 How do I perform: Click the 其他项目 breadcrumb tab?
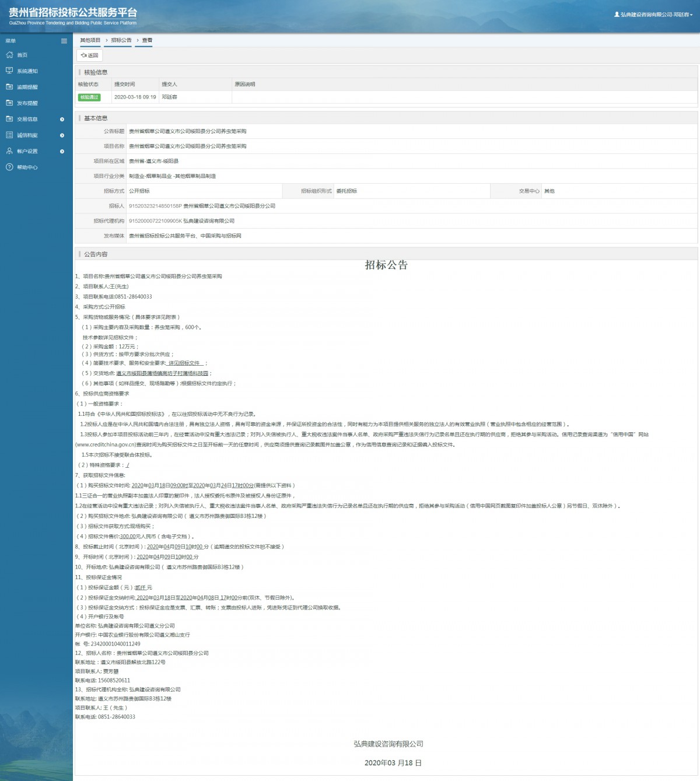point(90,40)
